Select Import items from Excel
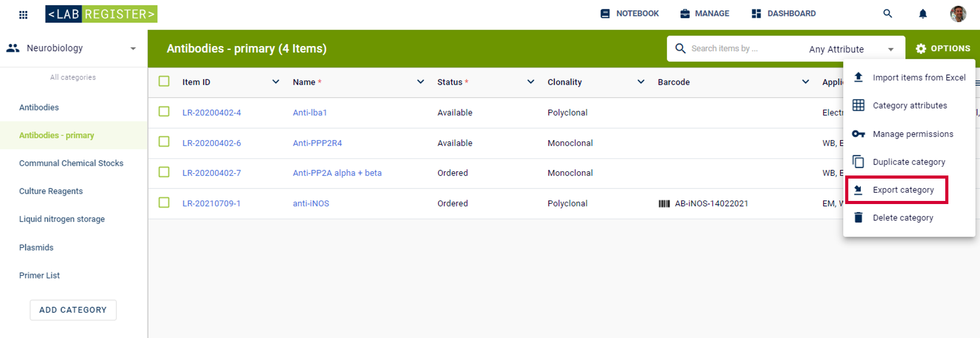The width and height of the screenshot is (980, 338). (x=909, y=77)
